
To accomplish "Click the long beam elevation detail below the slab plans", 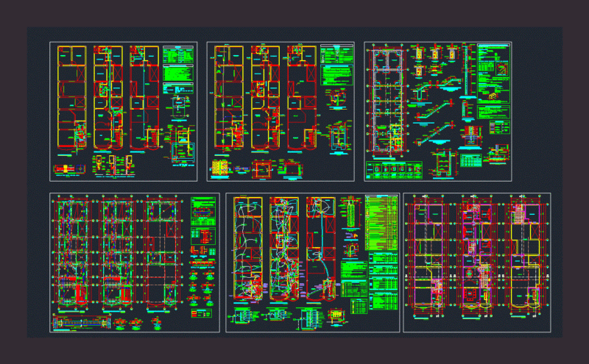I will (82, 322).
